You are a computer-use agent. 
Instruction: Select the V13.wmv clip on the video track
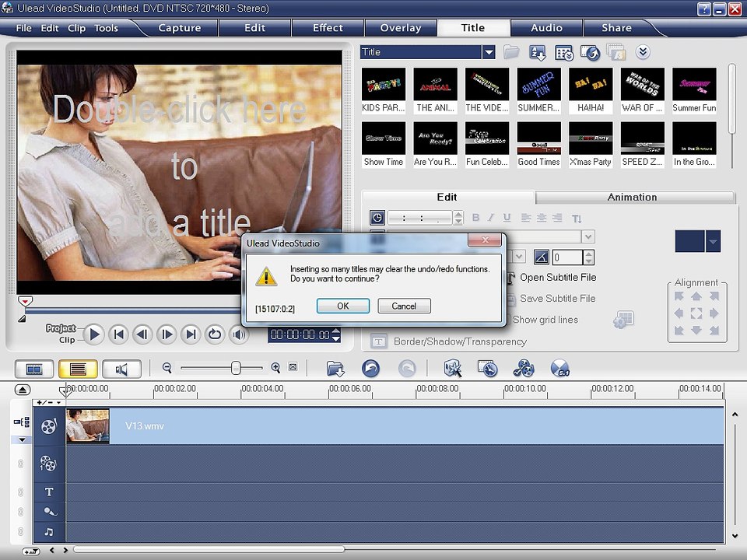[395, 425]
